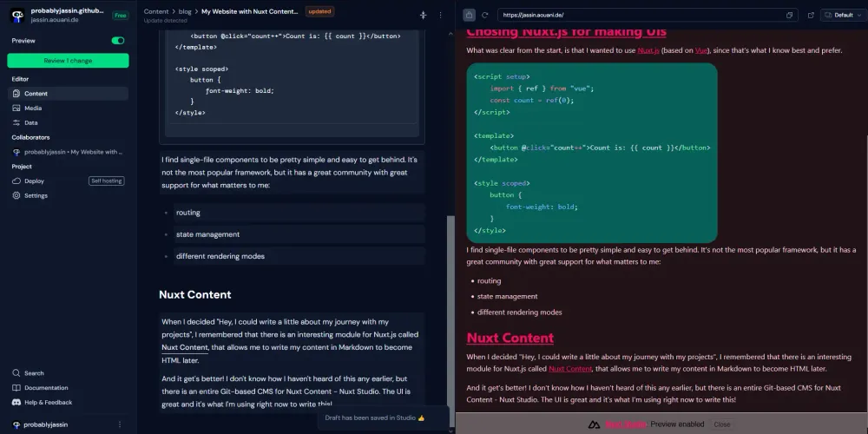Click the Documentation book icon
This screenshot has height=434, width=868.
(16, 387)
